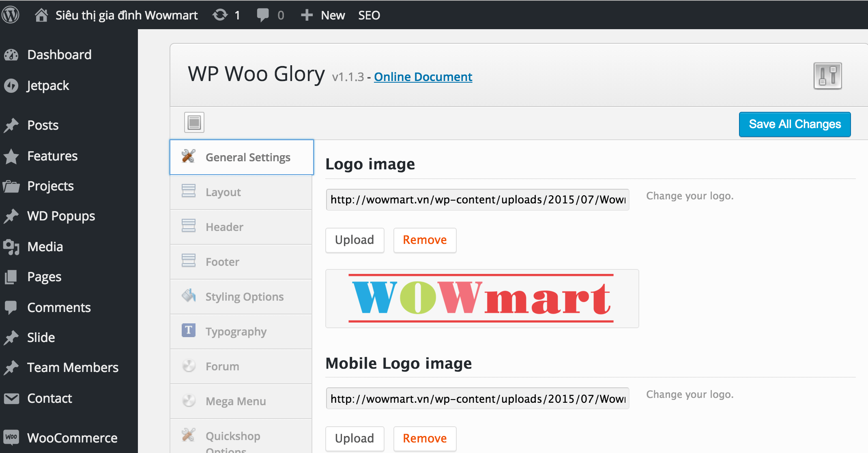Click the Quickshop Options tools icon

[189, 435]
